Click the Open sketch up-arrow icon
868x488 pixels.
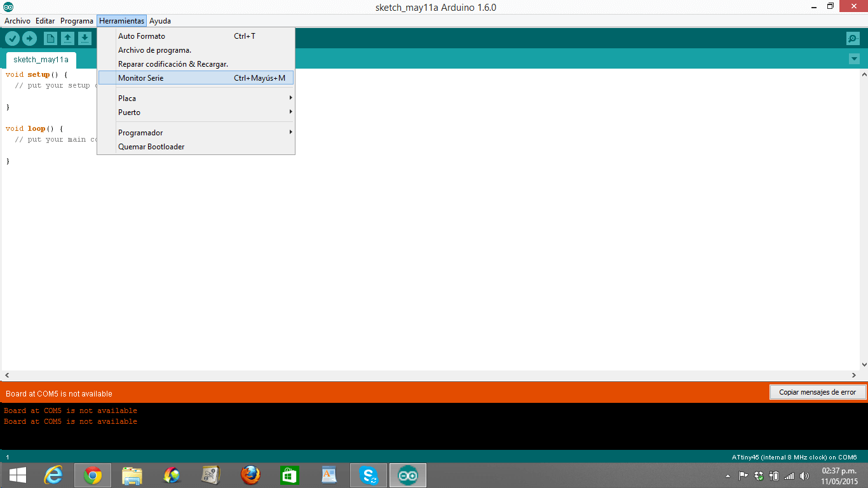click(x=67, y=39)
